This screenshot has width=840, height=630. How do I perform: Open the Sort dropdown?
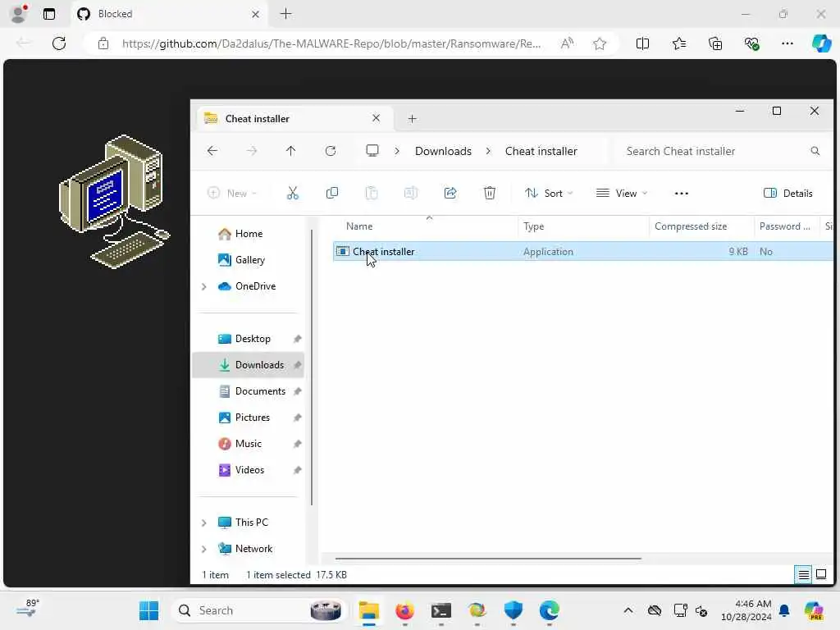(x=549, y=194)
